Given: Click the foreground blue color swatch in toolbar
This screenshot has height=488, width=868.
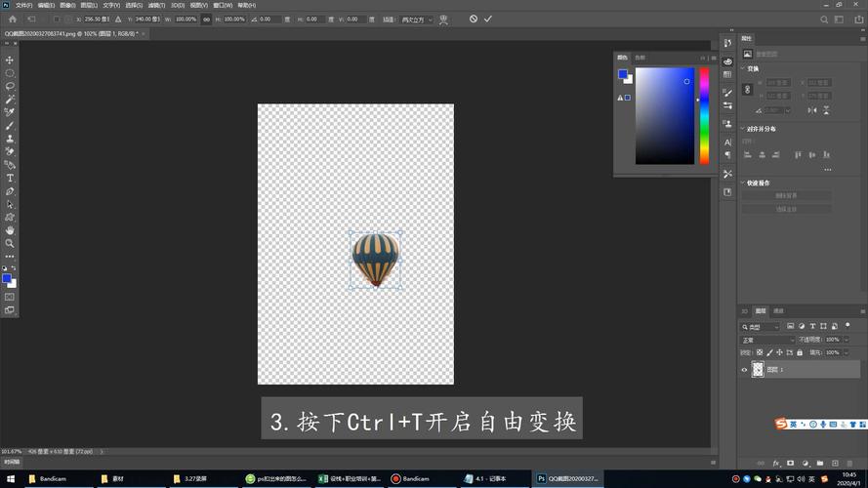Looking at the screenshot, I should [x=7, y=278].
